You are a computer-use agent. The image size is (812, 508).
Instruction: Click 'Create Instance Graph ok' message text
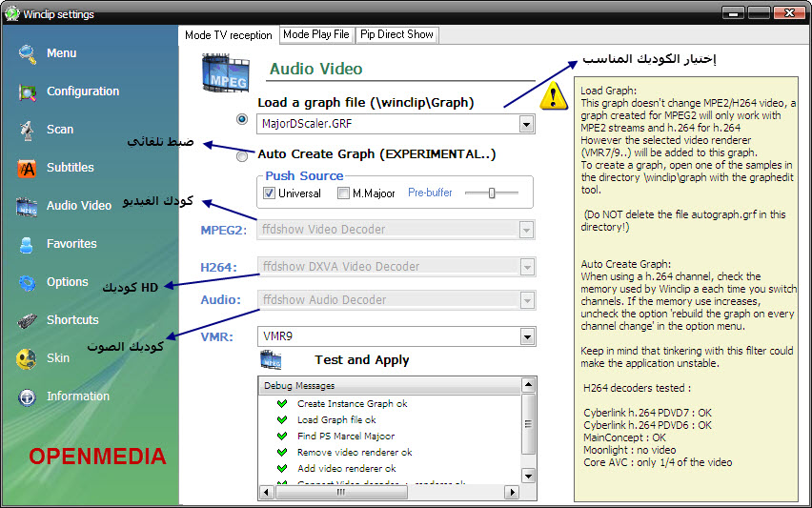click(352, 403)
